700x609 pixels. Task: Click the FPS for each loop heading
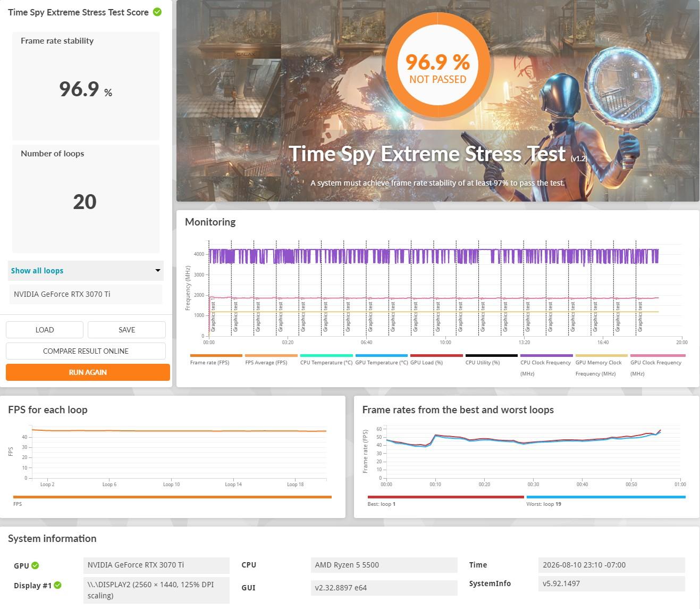pos(48,410)
